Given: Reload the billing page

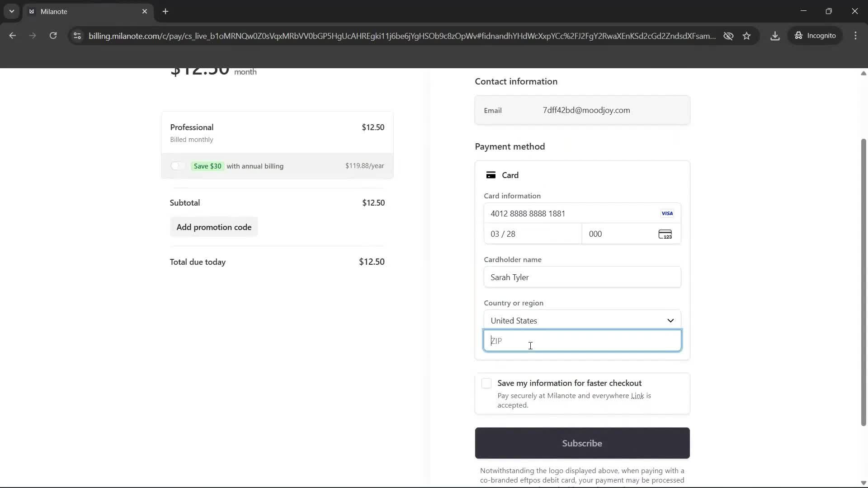Looking at the screenshot, I should point(53,36).
